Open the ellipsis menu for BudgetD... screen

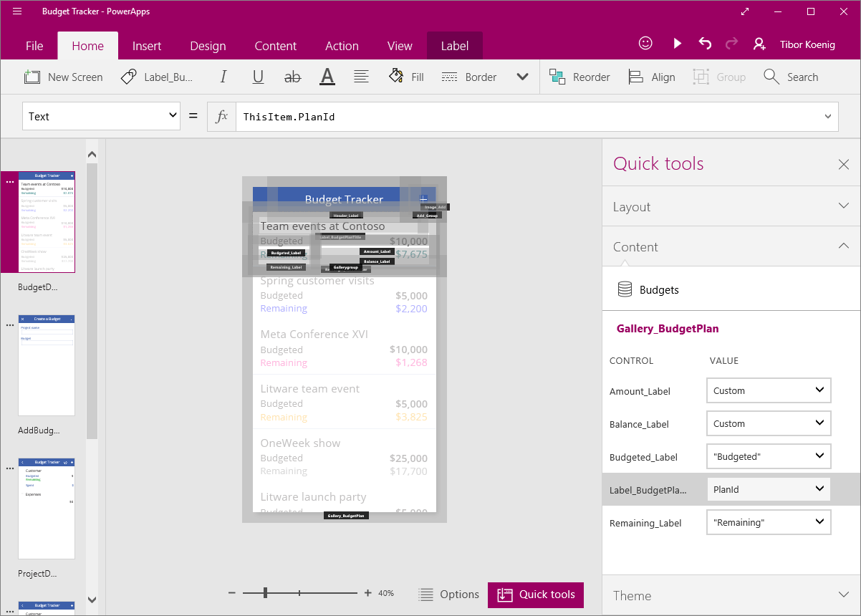coord(9,182)
